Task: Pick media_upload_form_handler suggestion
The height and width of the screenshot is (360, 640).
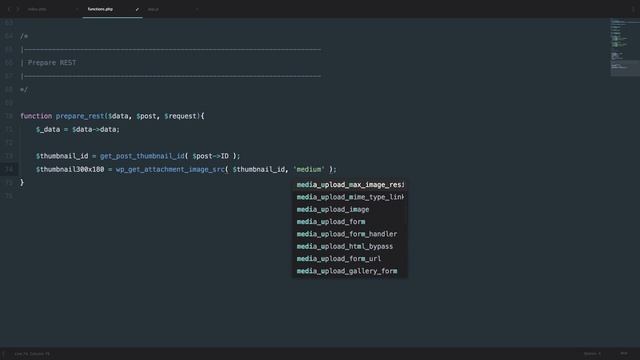Action: (350, 234)
